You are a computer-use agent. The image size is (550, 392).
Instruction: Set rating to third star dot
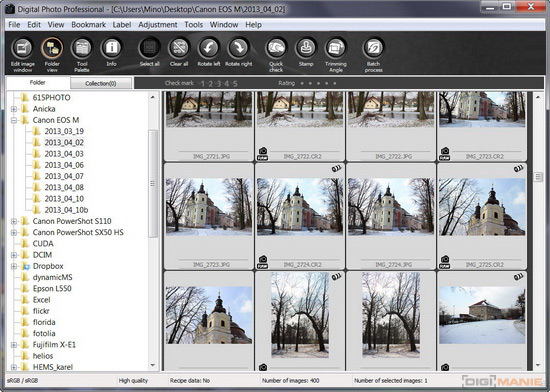coord(318,83)
